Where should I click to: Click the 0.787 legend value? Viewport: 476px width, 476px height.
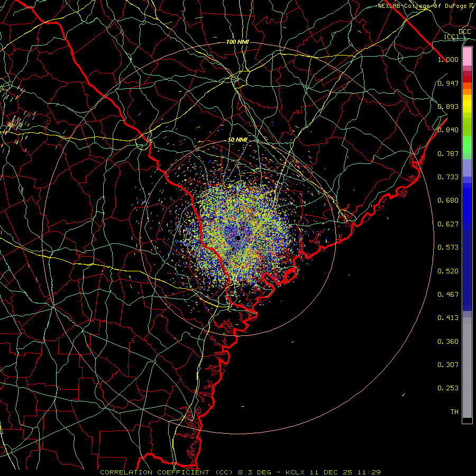pyautogui.click(x=448, y=153)
